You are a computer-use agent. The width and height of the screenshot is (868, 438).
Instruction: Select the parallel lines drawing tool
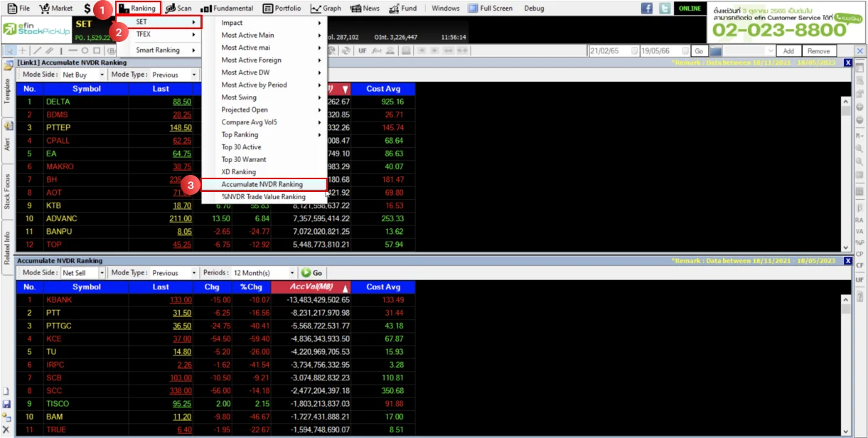49,50
